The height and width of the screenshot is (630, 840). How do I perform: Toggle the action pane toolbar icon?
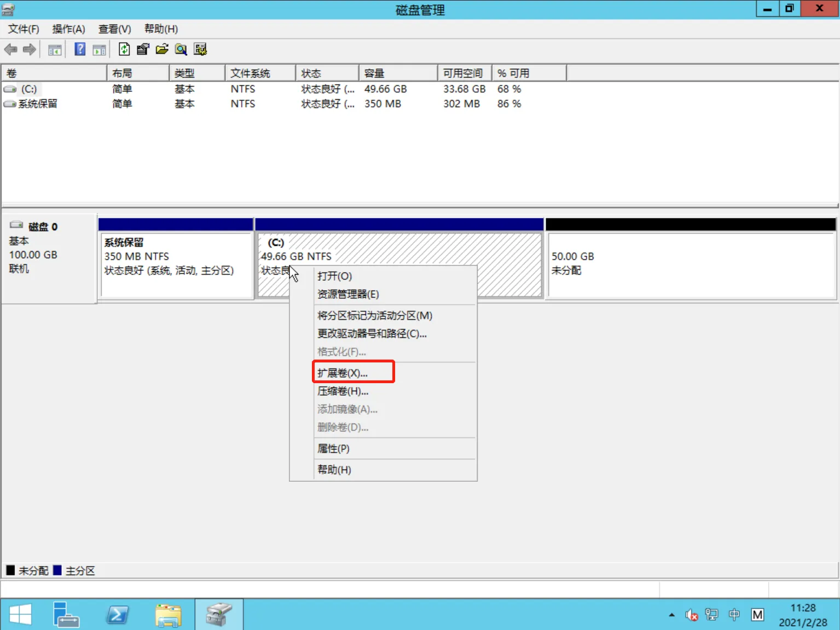tap(99, 49)
